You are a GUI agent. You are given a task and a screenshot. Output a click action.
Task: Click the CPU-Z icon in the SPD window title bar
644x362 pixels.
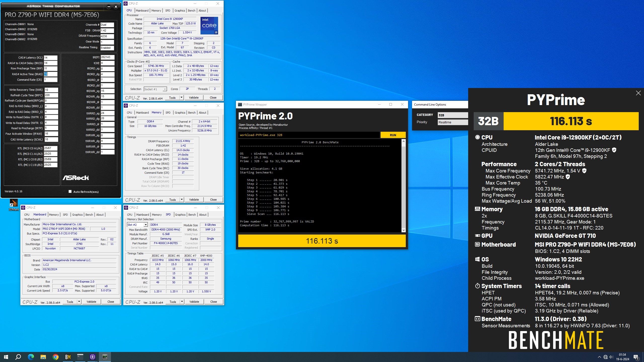coord(126,208)
